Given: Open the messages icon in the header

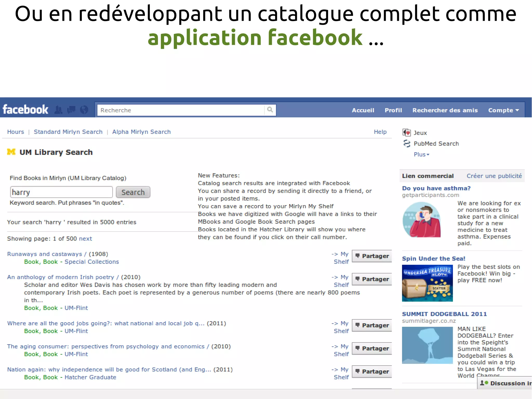Looking at the screenshot, I should click(x=71, y=110).
